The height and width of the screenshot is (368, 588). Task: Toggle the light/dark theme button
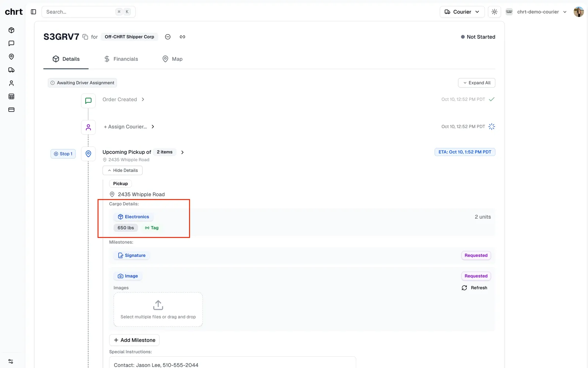[494, 12]
